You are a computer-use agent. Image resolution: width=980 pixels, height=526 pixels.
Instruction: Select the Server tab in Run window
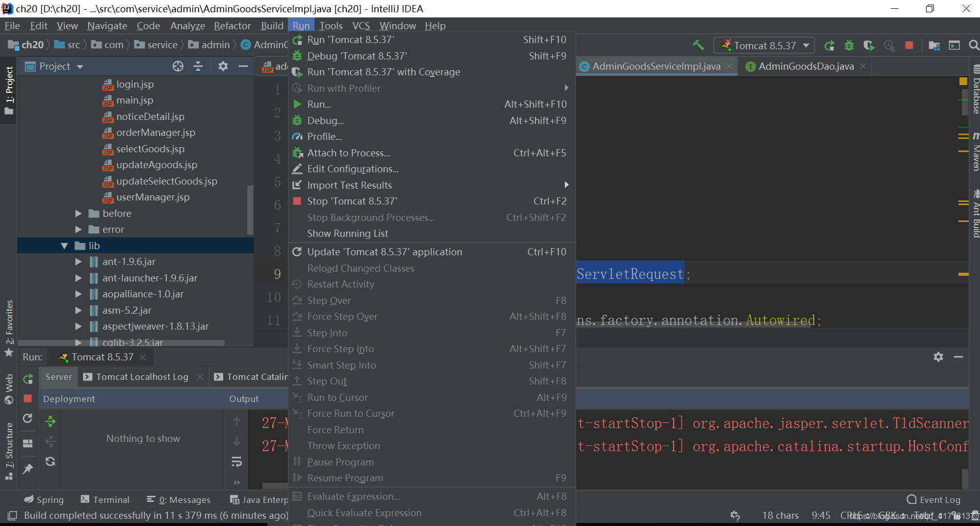pos(58,377)
